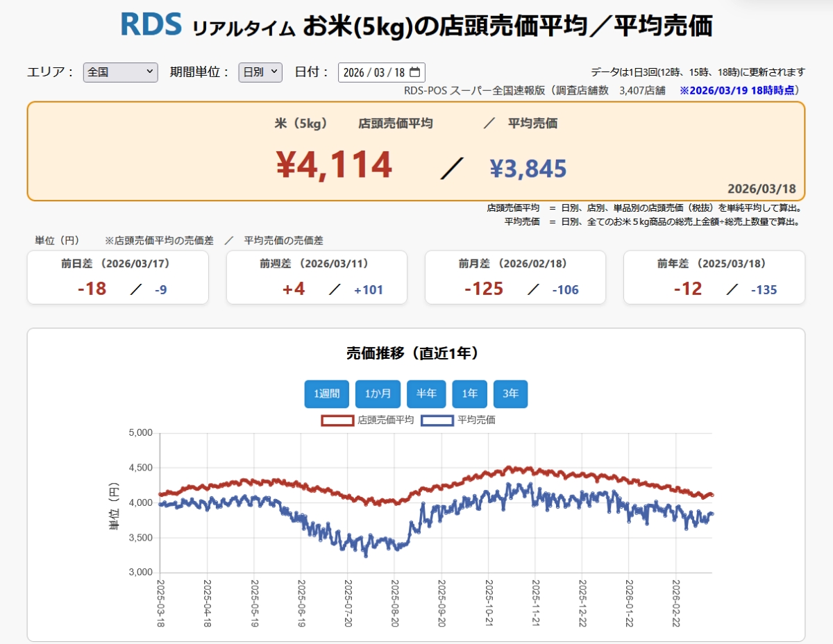
Task: Click the ¥4,114 store price average
Action: 335,165
